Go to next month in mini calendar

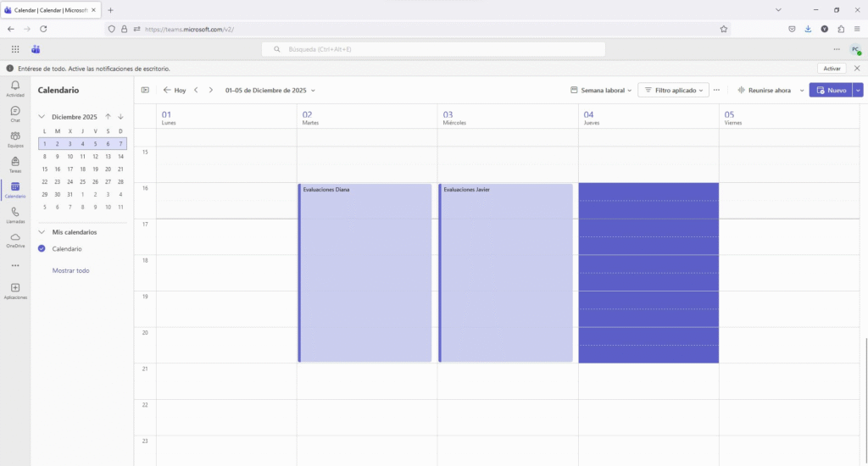tap(120, 117)
